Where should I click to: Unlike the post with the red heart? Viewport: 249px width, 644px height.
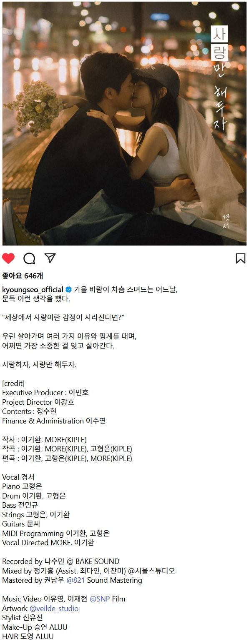[8, 258]
